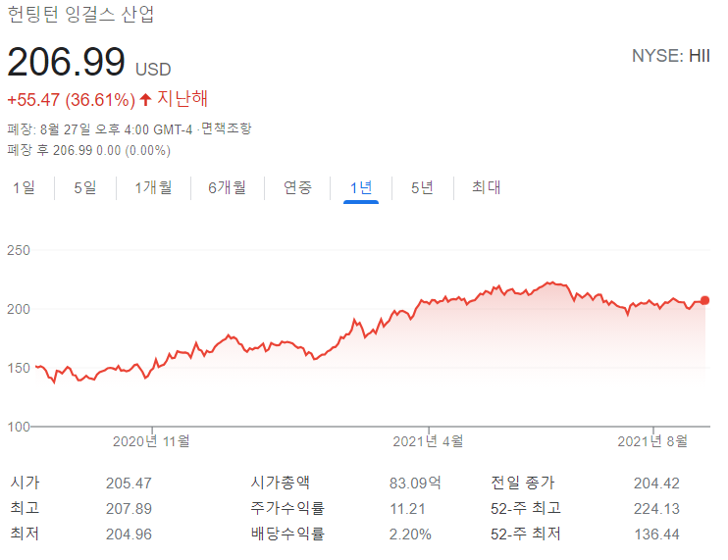Show the 최대 range chart

pos(486,187)
